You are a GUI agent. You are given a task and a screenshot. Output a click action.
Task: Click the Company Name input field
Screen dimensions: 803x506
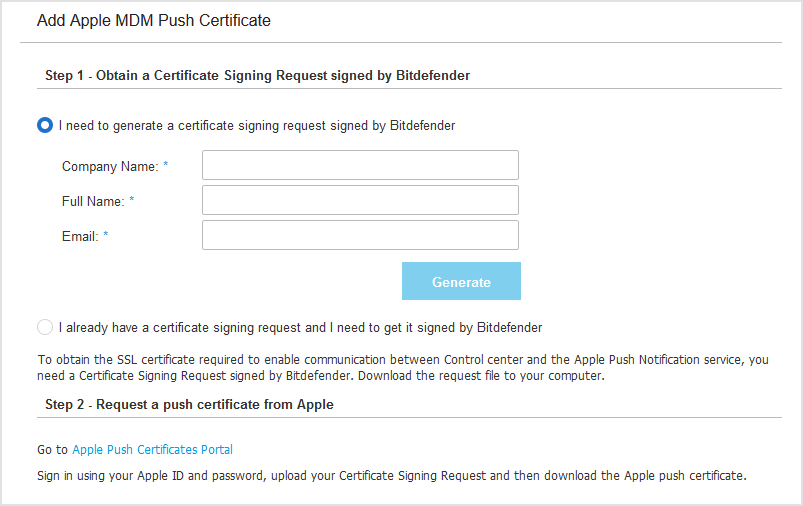[360, 165]
